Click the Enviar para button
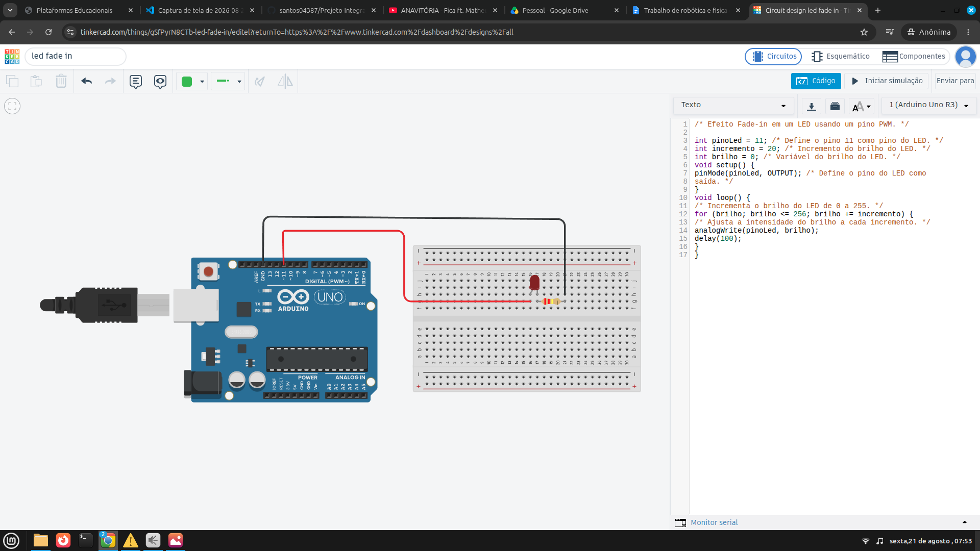 [955, 81]
